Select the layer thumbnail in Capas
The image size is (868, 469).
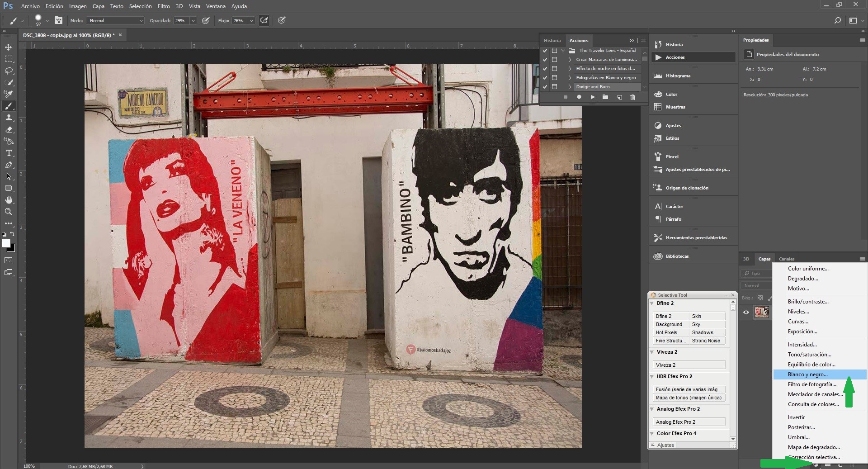coord(762,312)
